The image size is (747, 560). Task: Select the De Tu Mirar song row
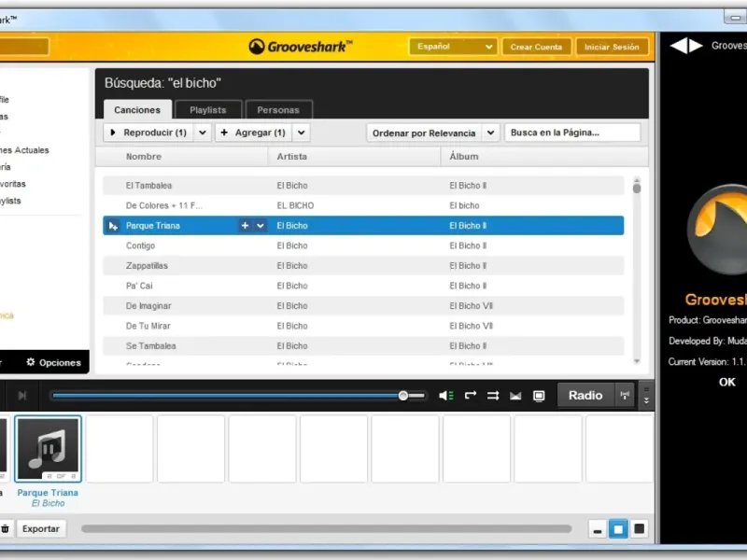363,326
